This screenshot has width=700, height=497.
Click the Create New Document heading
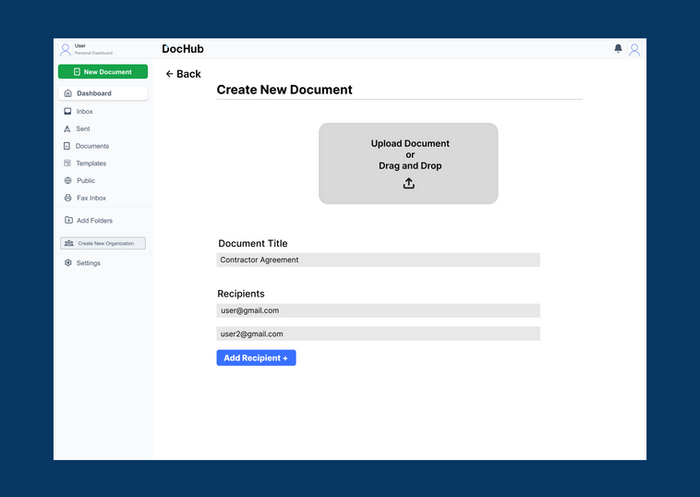click(x=284, y=90)
